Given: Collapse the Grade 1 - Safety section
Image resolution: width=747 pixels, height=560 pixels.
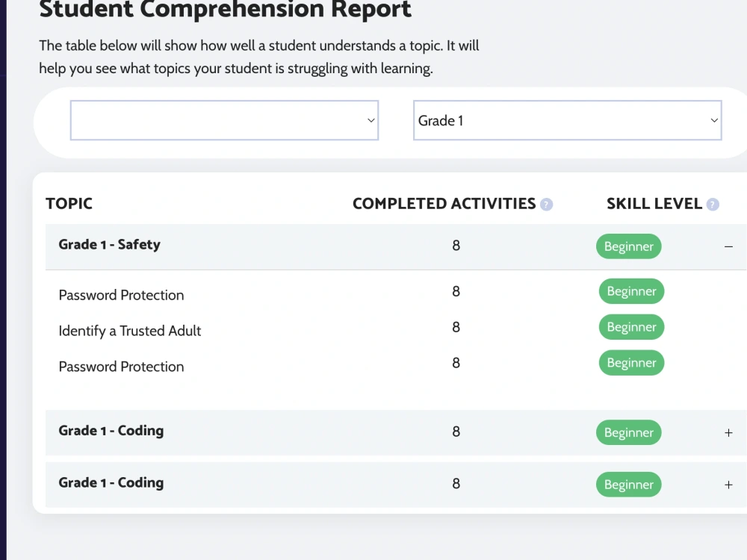Looking at the screenshot, I should [728, 246].
